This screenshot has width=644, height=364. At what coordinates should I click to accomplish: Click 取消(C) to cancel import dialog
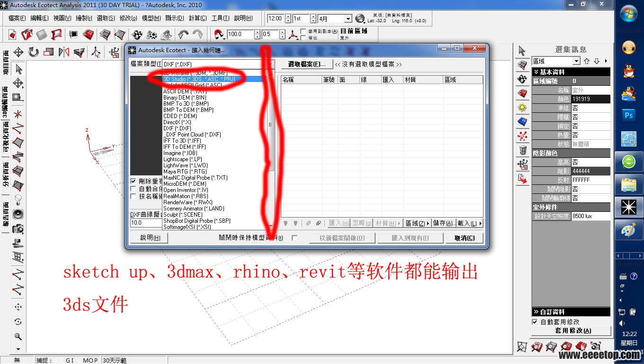[x=464, y=238]
